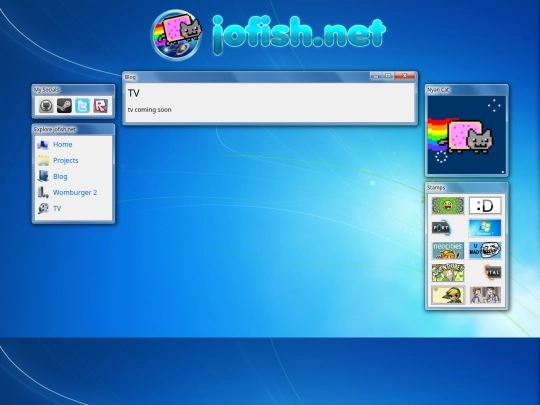Image resolution: width=540 pixels, height=405 pixels.
Task: Click the green adventure-themed stamp
Action: click(448, 273)
